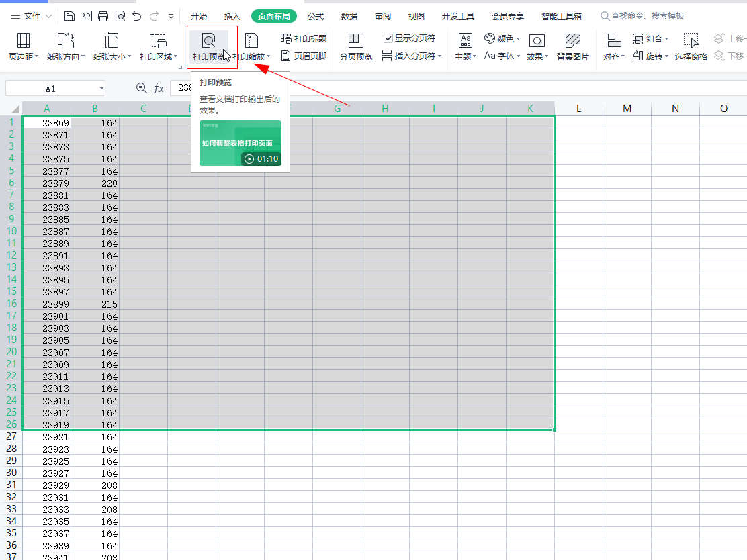Open the 视图 (View) ribbon tab
This screenshot has width=747, height=560.
tap(416, 16)
